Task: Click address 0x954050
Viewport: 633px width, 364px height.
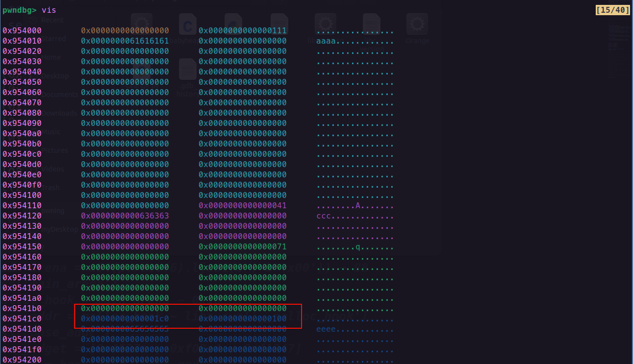Action: point(22,82)
